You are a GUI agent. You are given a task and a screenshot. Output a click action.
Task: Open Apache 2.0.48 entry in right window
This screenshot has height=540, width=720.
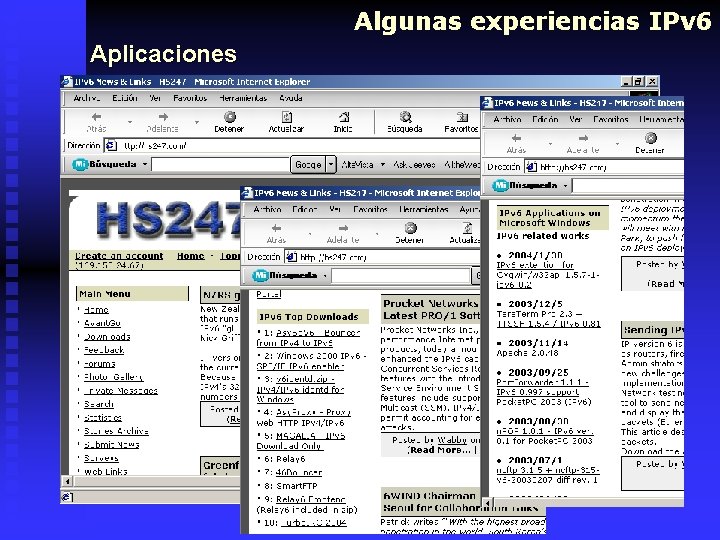[x=527, y=353]
